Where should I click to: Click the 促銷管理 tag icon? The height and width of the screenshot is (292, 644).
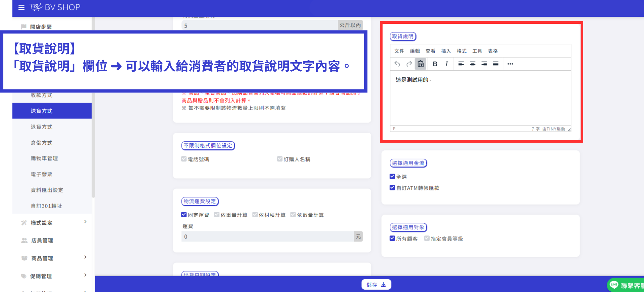(x=24, y=276)
